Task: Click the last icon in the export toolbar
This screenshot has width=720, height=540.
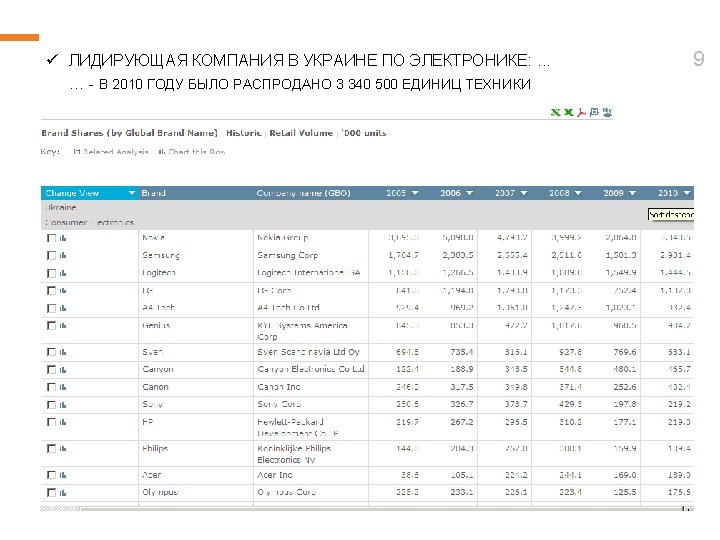Action: click(x=608, y=112)
